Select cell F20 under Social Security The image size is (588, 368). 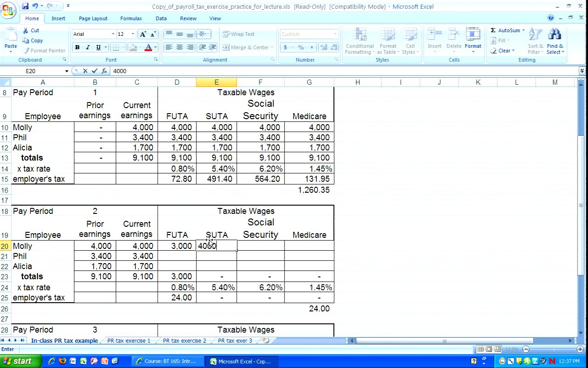tap(260, 246)
